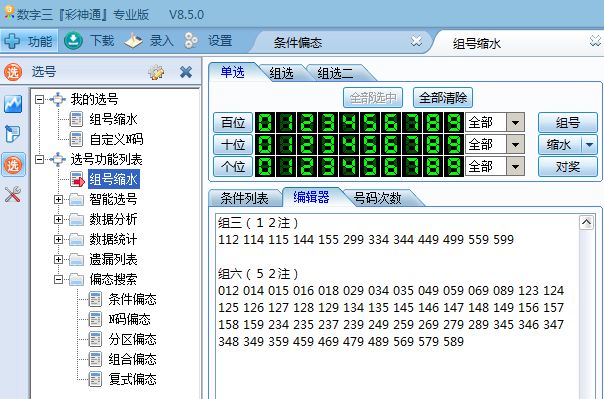Open the 百位 全部 dropdown
The image size is (604, 399).
click(x=515, y=123)
